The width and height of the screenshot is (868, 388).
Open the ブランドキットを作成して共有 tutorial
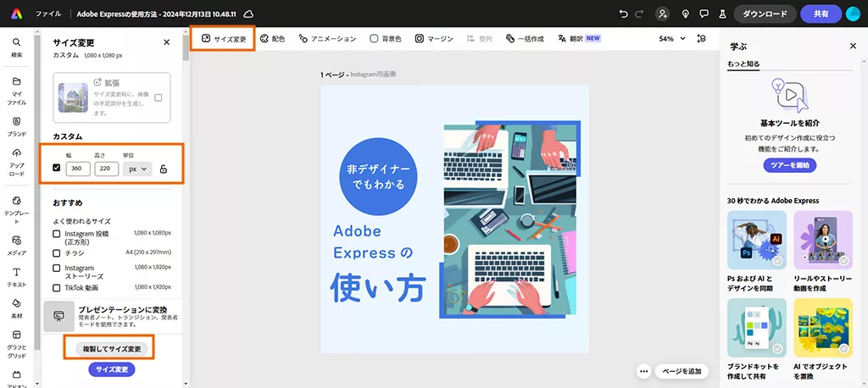tap(757, 340)
